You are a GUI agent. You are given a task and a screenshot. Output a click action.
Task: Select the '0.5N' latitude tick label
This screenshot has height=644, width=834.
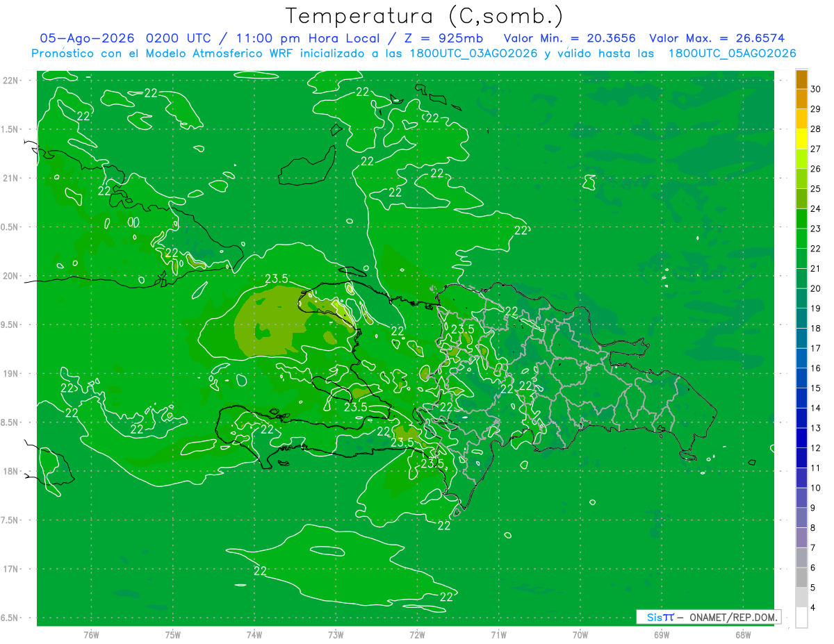pos(10,227)
